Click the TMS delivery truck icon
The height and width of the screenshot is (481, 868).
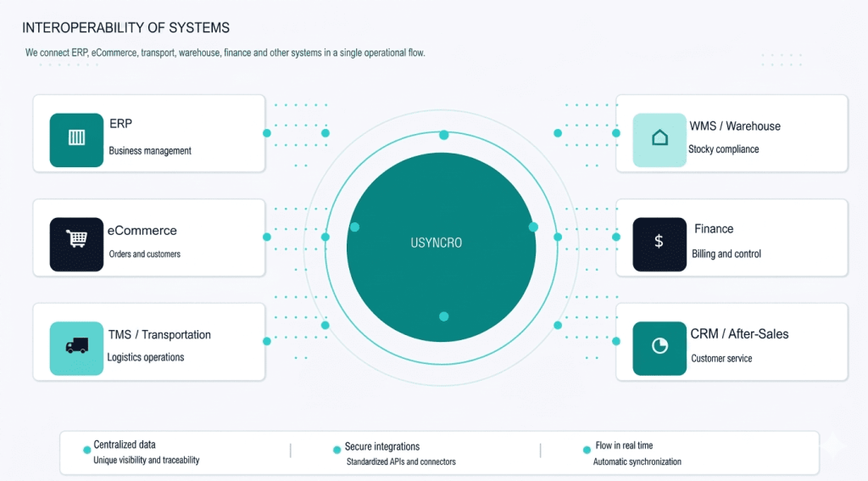(x=76, y=349)
